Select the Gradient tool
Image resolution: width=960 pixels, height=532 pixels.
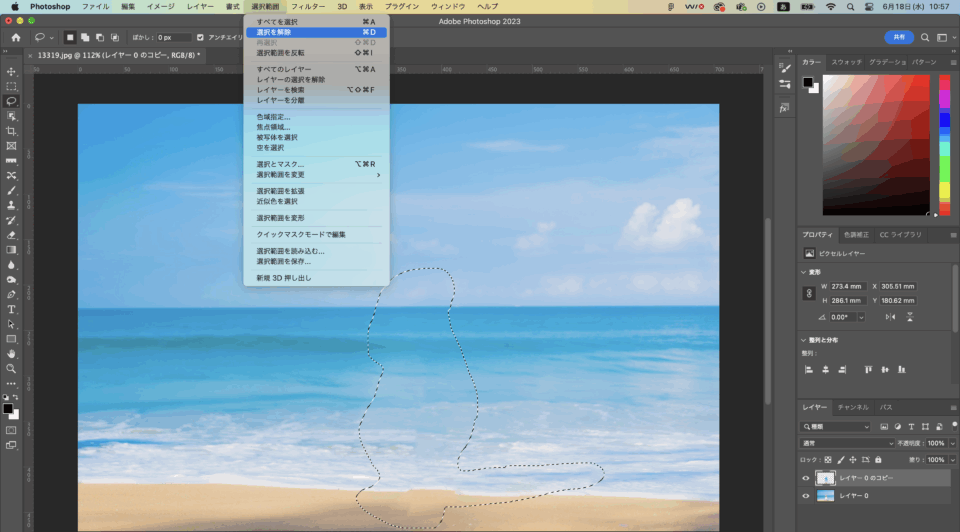pos(11,250)
